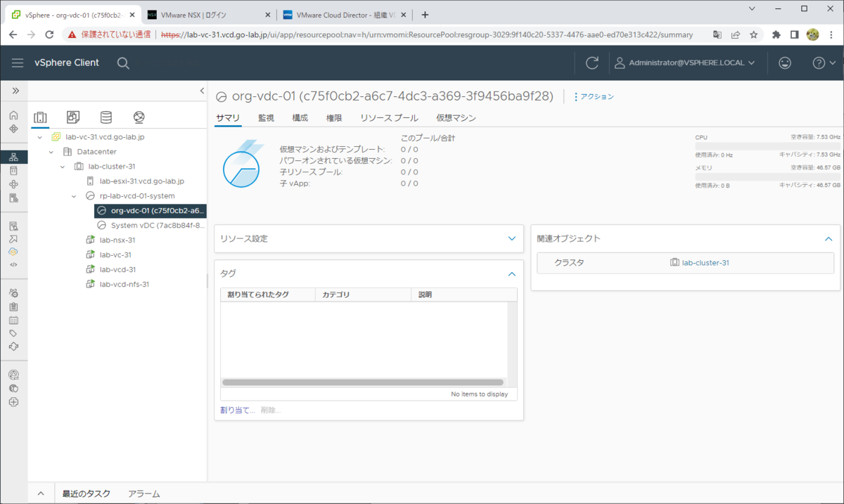Open Policies and Profiles sidebar icon
This screenshot has height=504, width=844.
pyautogui.click(x=13, y=226)
